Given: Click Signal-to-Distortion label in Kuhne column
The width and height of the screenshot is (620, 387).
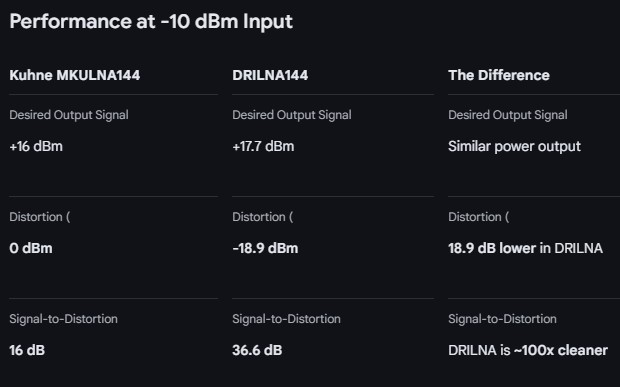Looking at the screenshot, I should pyautogui.click(x=63, y=319).
